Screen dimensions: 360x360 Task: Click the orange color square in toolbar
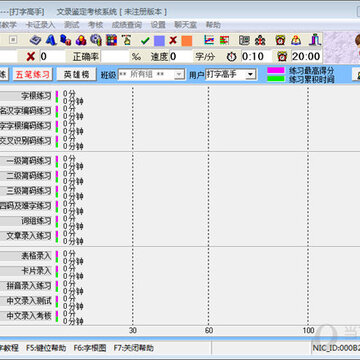click(187, 41)
